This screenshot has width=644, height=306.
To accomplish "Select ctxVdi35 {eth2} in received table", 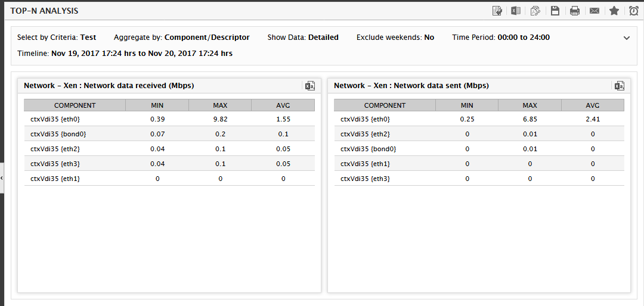I will tap(55, 149).
